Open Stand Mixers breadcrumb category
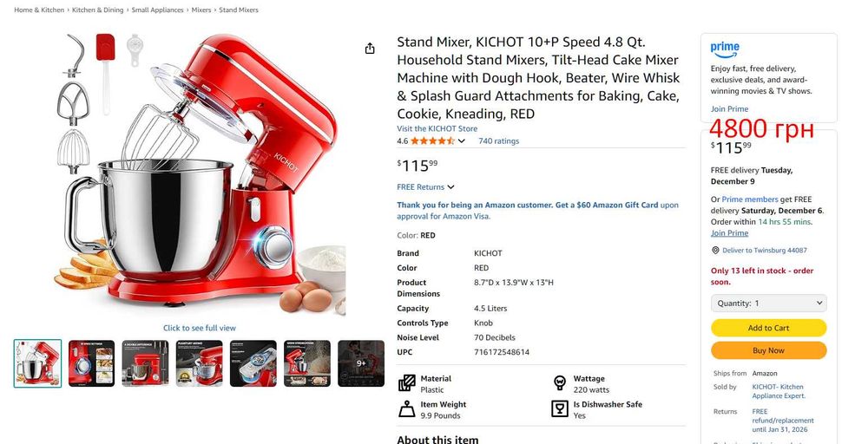 (239, 10)
